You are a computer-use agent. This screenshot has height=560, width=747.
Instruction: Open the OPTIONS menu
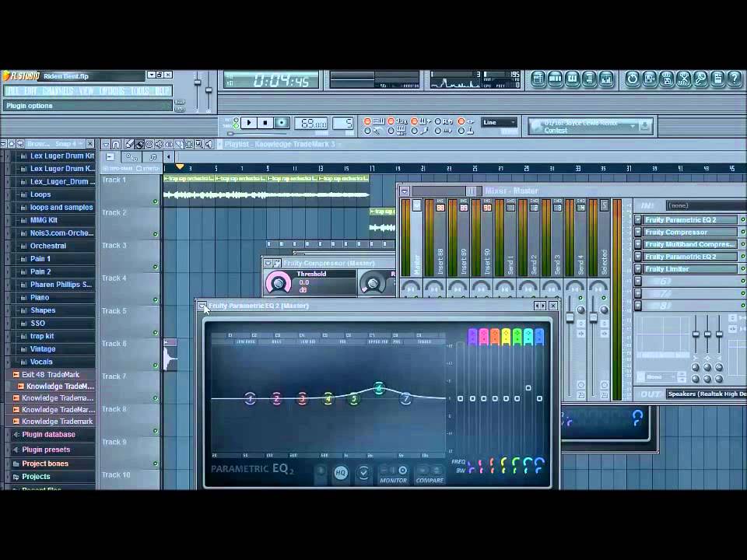coord(112,90)
